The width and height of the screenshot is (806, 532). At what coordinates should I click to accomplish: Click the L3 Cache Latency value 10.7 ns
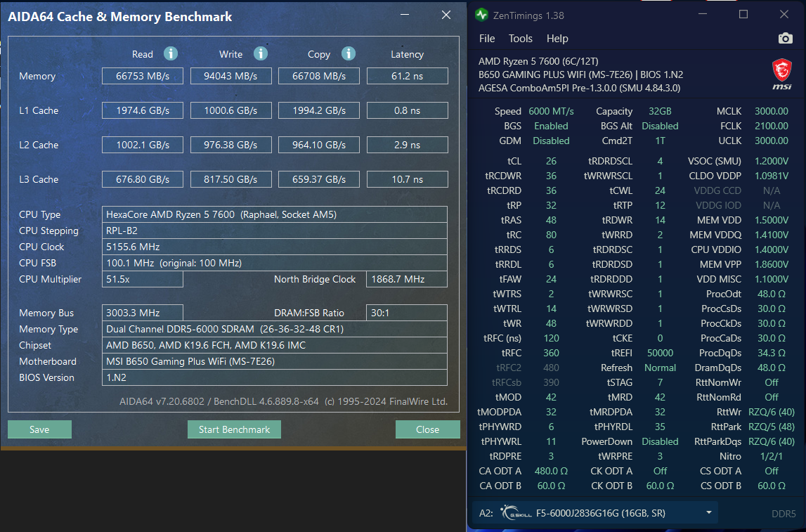(x=407, y=179)
